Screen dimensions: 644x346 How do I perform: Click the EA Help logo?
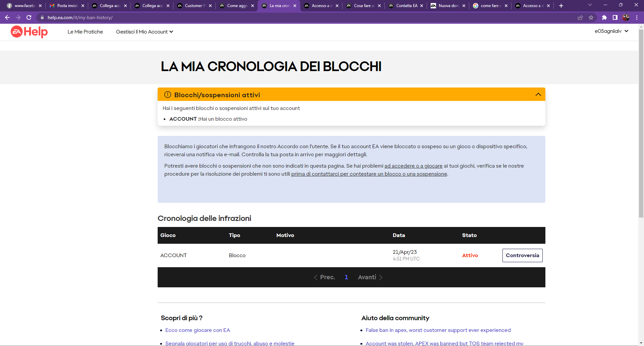coord(29,32)
